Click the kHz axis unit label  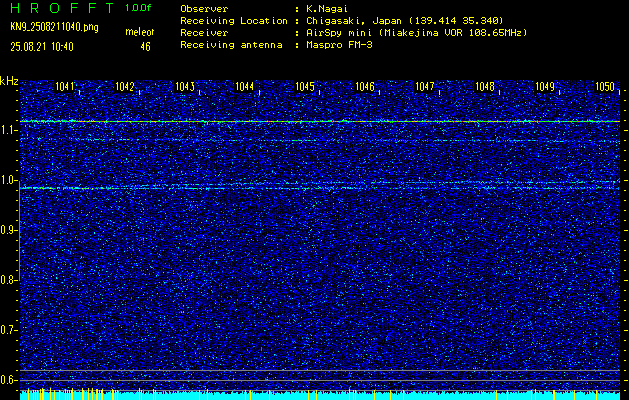(x=9, y=81)
